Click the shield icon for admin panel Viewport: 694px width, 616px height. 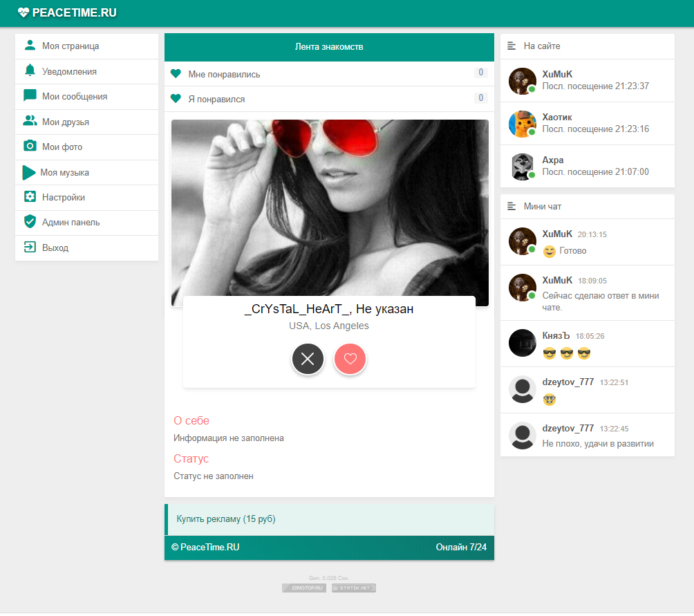(30, 222)
